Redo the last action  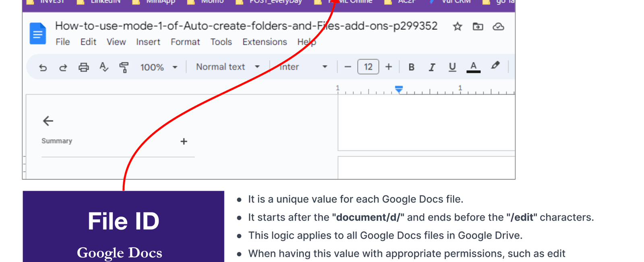point(63,67)
